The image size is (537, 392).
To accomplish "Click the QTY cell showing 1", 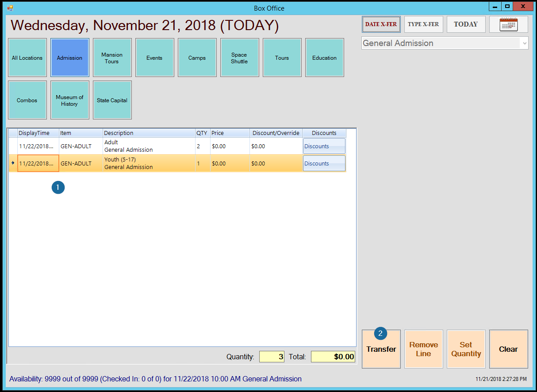I will point(203,163).
